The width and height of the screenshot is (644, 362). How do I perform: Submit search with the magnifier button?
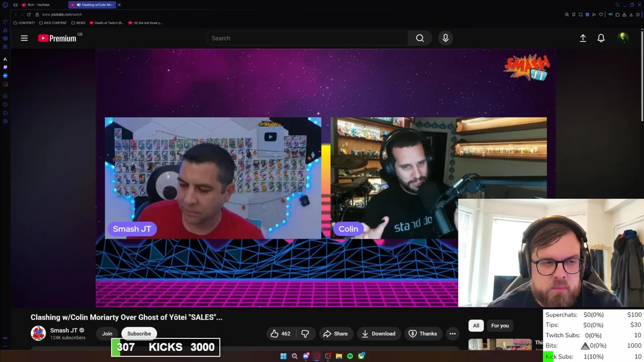click(x=420, y=38)
